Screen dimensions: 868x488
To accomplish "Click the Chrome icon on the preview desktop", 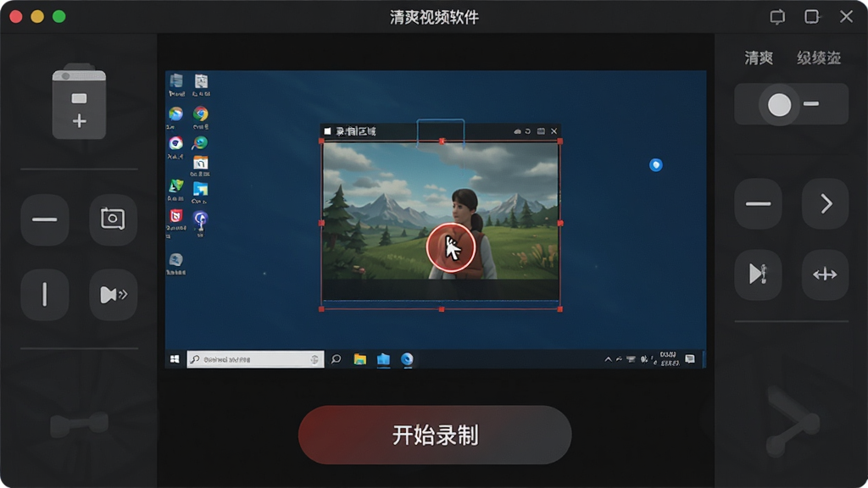I will 200,114.
